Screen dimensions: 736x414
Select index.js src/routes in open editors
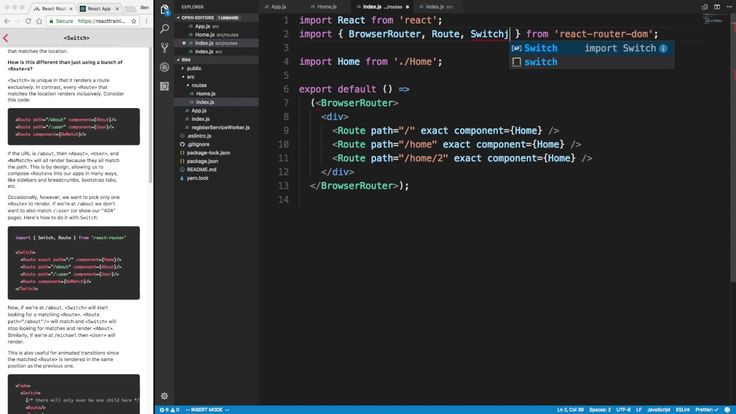(217, 43)
